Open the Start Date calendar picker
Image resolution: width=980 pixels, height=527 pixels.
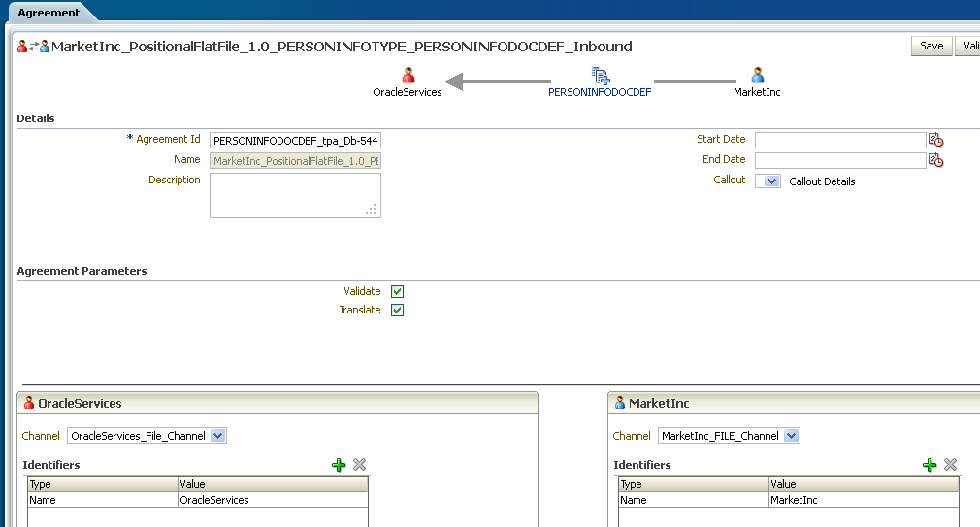[935, 140]
